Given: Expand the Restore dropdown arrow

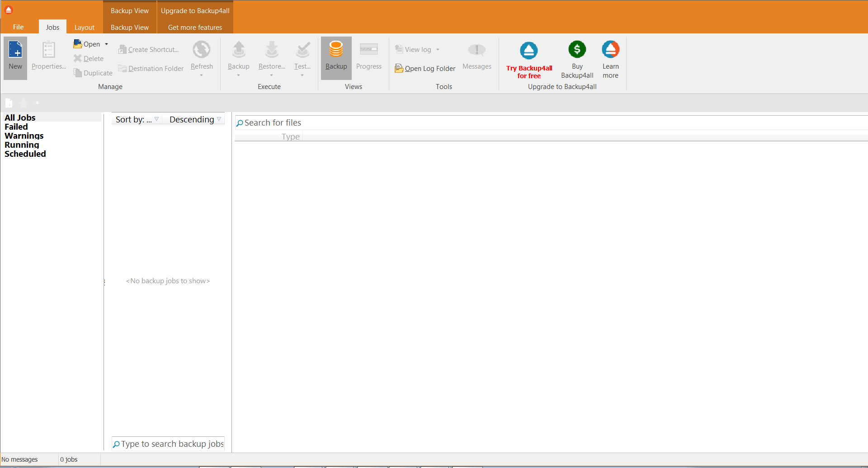Looking at the screenshot, I should [x=272, y=75].
